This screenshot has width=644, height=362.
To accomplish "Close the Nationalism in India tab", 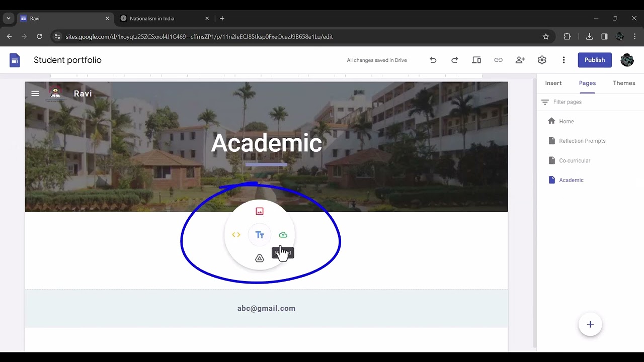I will (207, 19).
